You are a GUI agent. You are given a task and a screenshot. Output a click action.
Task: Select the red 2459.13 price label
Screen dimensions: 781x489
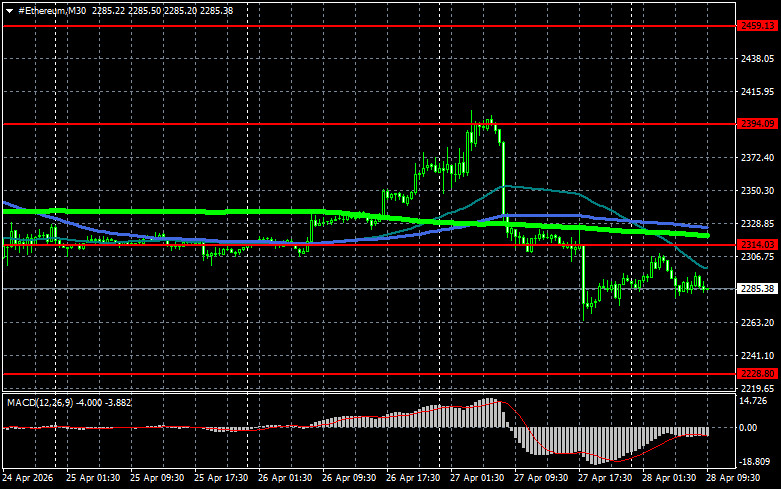(x=757, y=25)
